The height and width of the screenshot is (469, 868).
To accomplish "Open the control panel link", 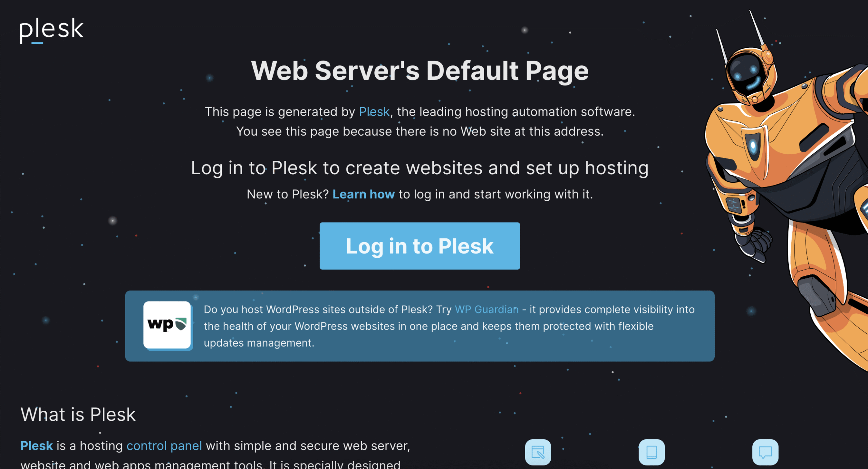I will [164, 446].
